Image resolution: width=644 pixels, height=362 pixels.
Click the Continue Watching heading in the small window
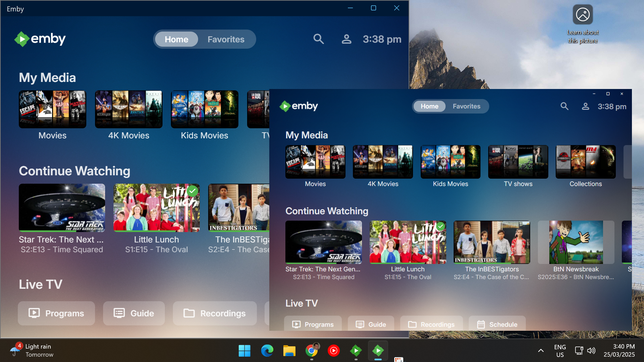point(327,211)
